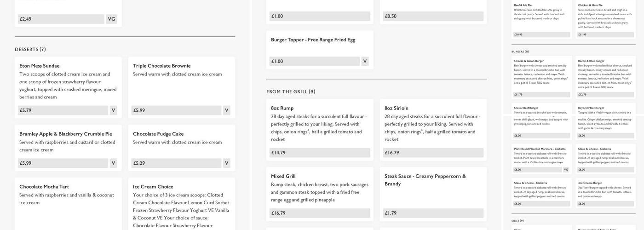The image size is (644, 230).
Task: Select the Burgers (11) section heading
Action: pyautogui.click(x=520, y=52)
